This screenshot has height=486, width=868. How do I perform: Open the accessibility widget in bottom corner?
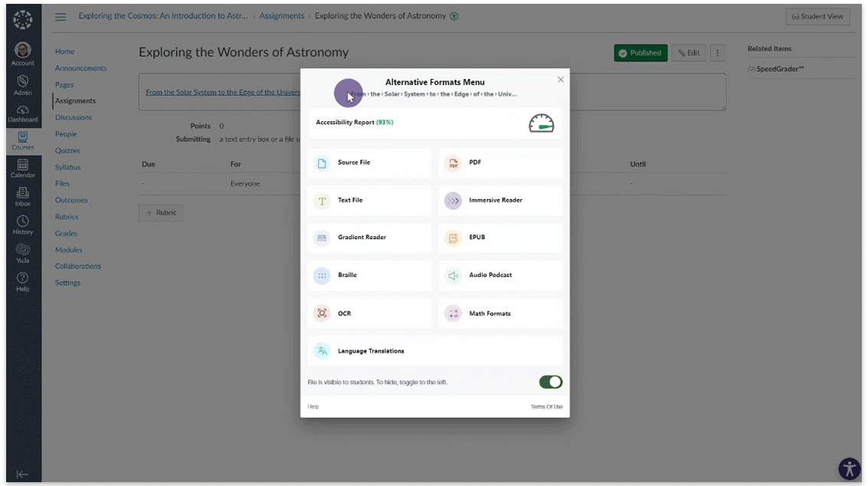click(849, 468)
